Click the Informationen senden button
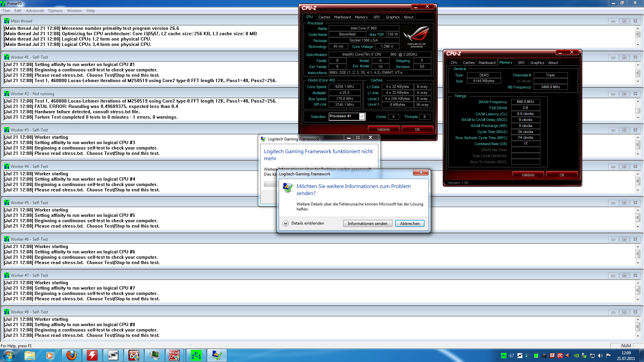This screenshot has height=362, width=644. (367, 224)
